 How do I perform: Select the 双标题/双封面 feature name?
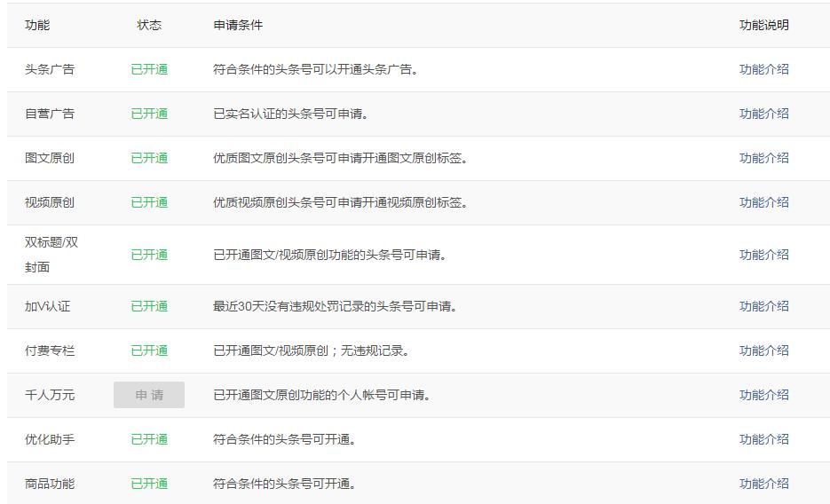pos(51,255)
